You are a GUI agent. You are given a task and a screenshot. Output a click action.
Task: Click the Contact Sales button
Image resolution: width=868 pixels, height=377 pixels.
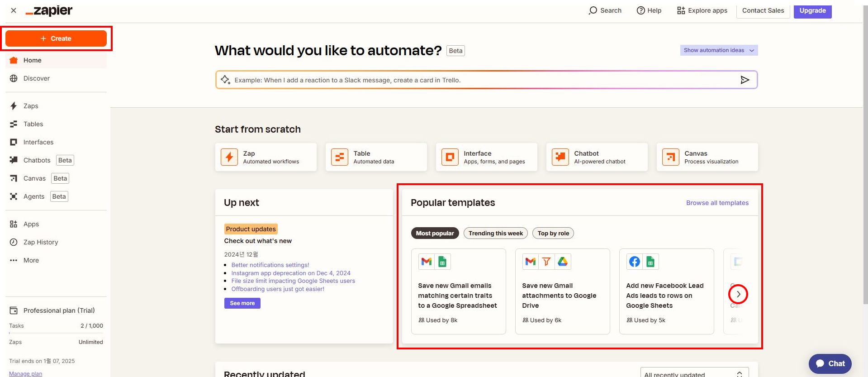point(763,10)
